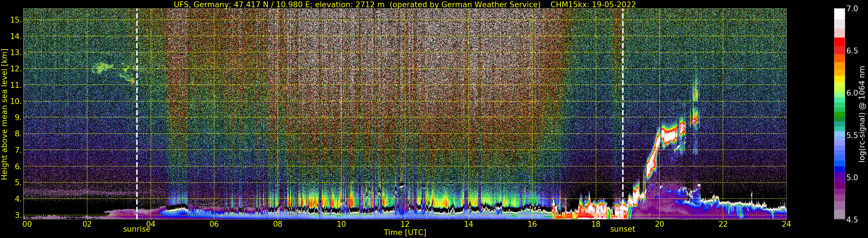Click the "CHM15kx: 19-05-2022" instrument date label
868x238 pixels.
point(593,4)
